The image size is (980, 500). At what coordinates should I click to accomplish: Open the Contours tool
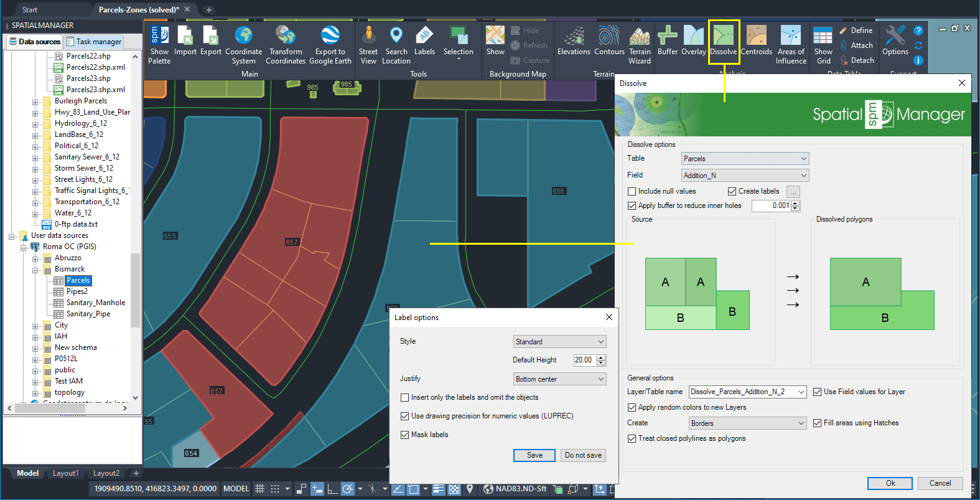[x=609, y=41]
